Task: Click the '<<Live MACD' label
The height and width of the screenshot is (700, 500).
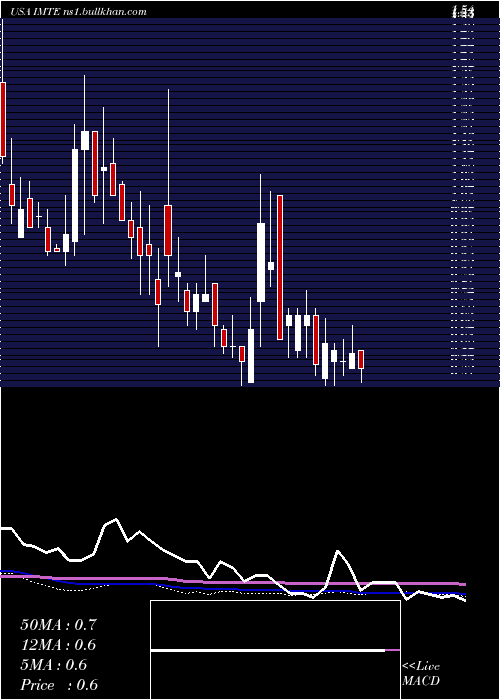Action: (x=421, y=674)
